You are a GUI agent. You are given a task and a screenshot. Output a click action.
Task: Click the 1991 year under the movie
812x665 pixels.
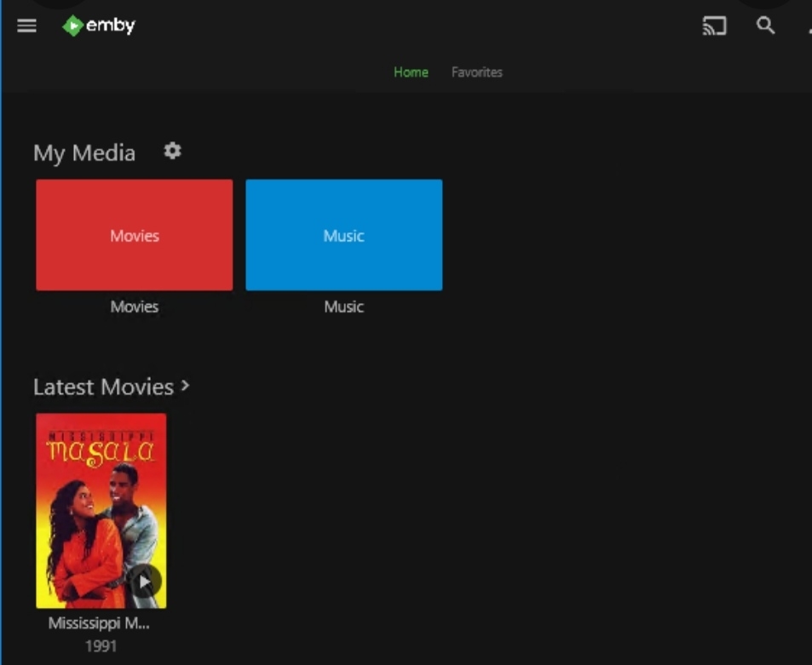101,645
